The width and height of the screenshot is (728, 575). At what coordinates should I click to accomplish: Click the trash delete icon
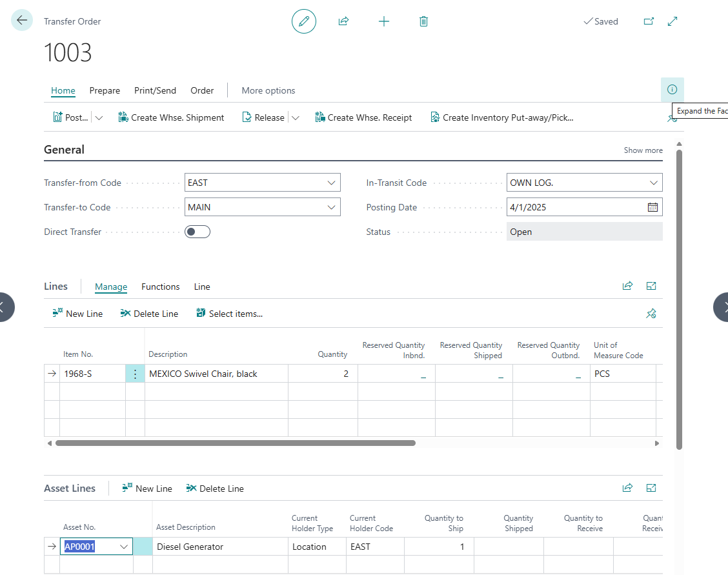click(x=423, y=21)
